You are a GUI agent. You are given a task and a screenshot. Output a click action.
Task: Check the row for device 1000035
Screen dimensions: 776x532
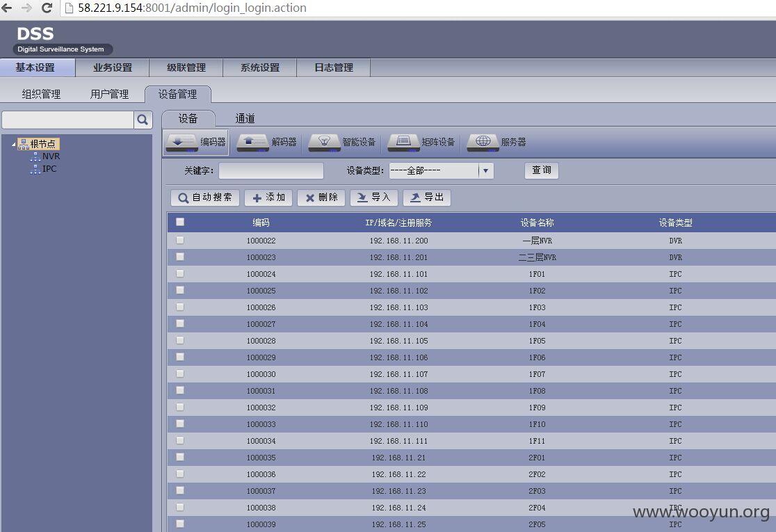click(x=180, y=457)
